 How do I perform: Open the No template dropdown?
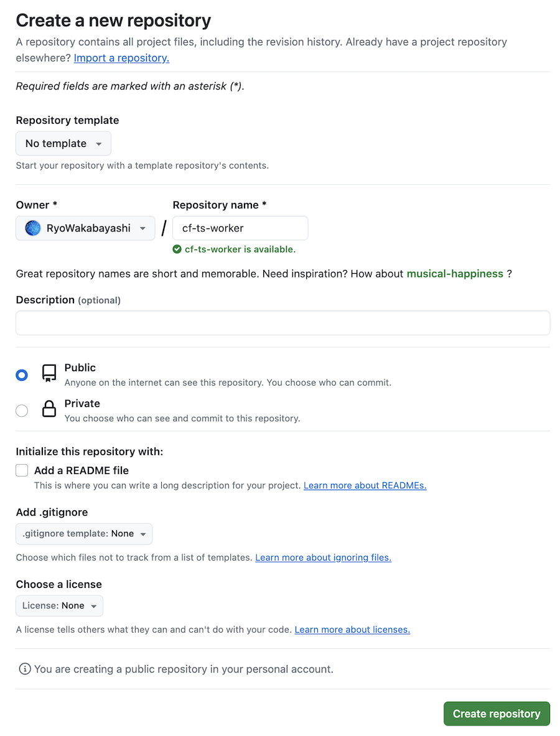tap(63, 144)
